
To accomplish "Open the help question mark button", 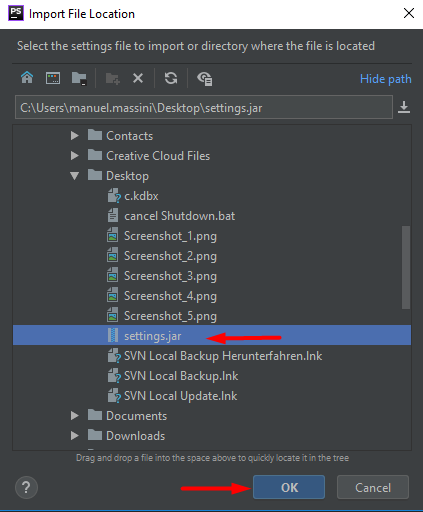I will (x=26, y=488).
